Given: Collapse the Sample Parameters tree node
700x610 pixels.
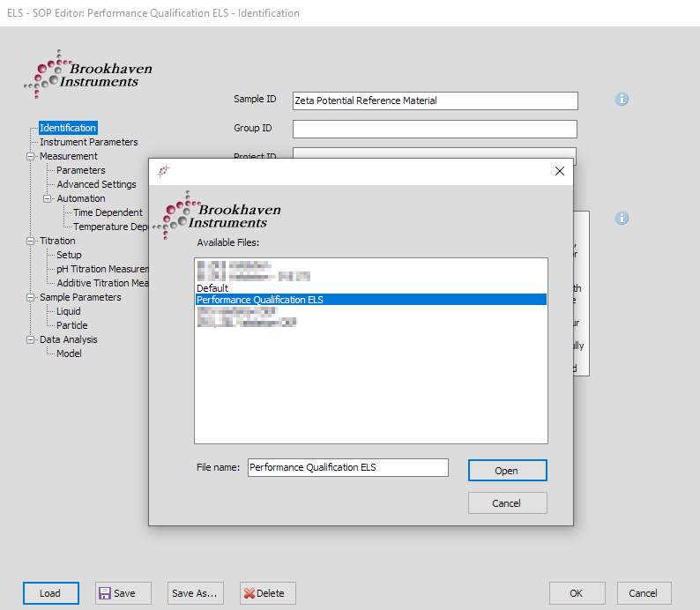Looking at the screenshot, I should (31, 297).
